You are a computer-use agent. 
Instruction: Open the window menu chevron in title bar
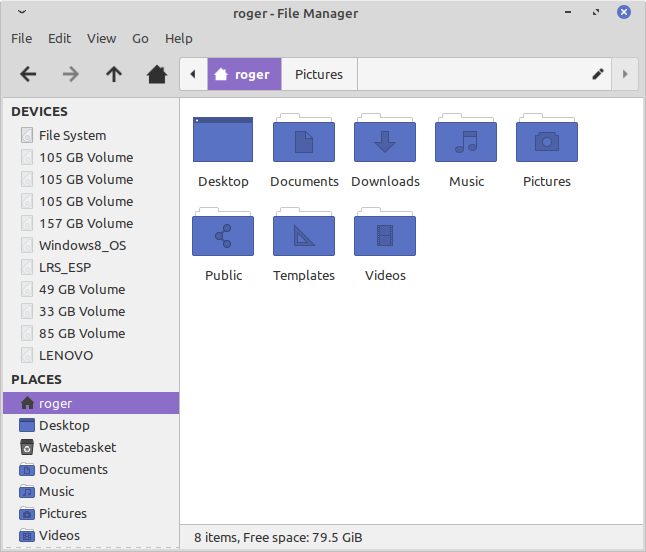(x=22, y=13)
